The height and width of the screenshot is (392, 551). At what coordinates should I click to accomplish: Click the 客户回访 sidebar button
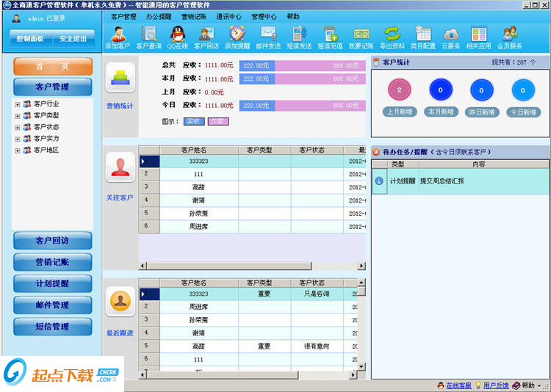(x=52, y=241)
